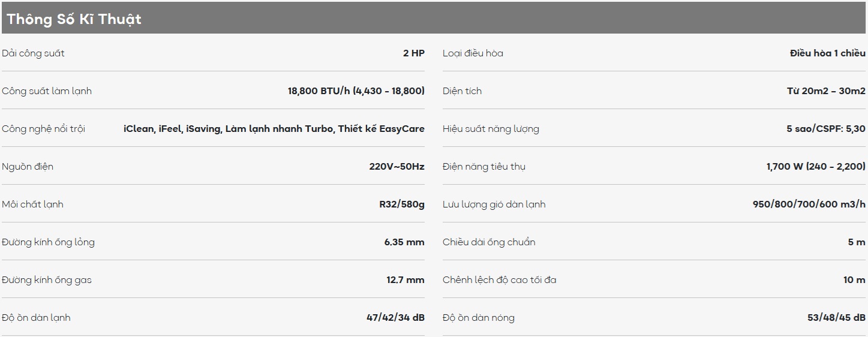The height and width of the screenshot is (337, 868).
Task: Select the 'Chênh lệch độ cao tối đa' label
Action: pyautogui.click(x=499, y=280)
